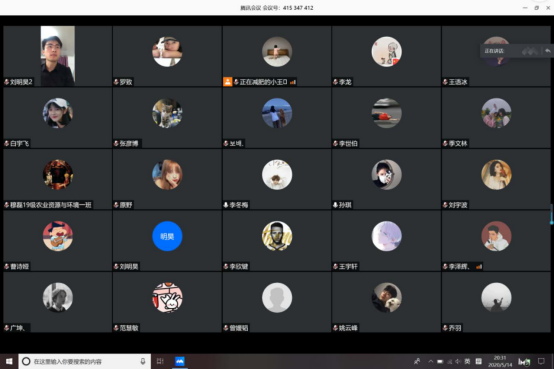The width and height of the screenshot is (554, 370).
Task: Expand the hidden system tray icons arrow
Action: [431, 361]
